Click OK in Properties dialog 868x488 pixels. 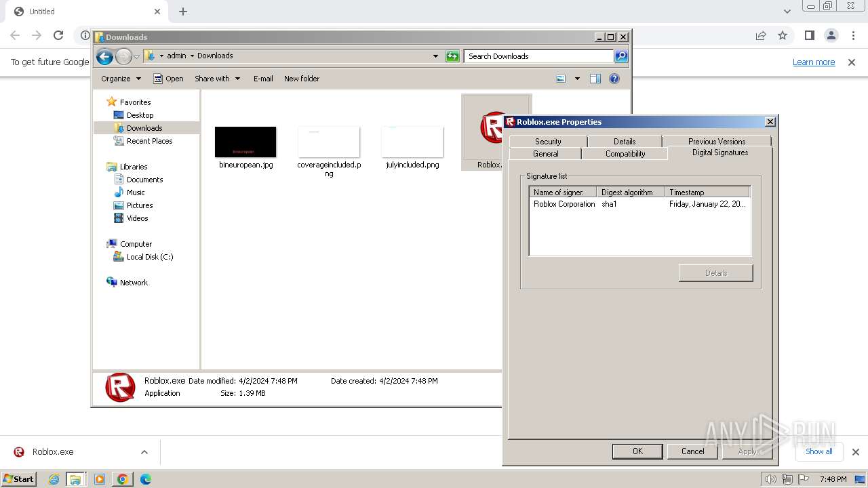tap(637, 451)
